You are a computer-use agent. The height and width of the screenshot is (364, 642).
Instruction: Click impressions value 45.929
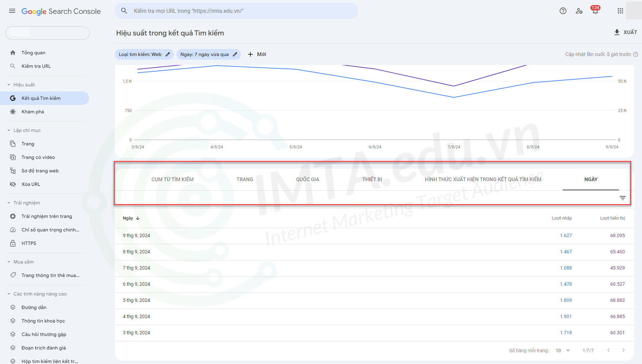click(x=617, y=268)
